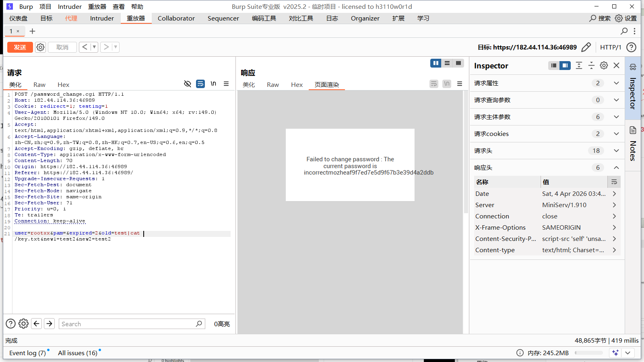Open Repeater tab options kebab menu
This screenshot has height=362, width=644.
[634, 31]
